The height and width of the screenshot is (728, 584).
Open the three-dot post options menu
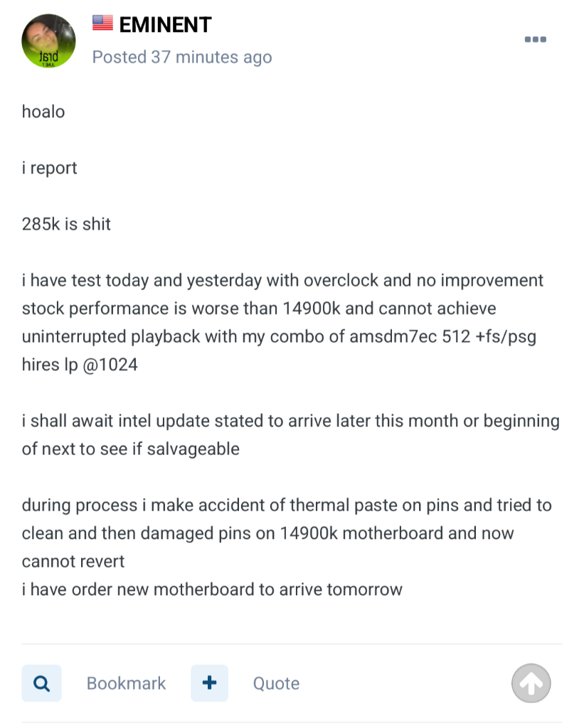535,40
